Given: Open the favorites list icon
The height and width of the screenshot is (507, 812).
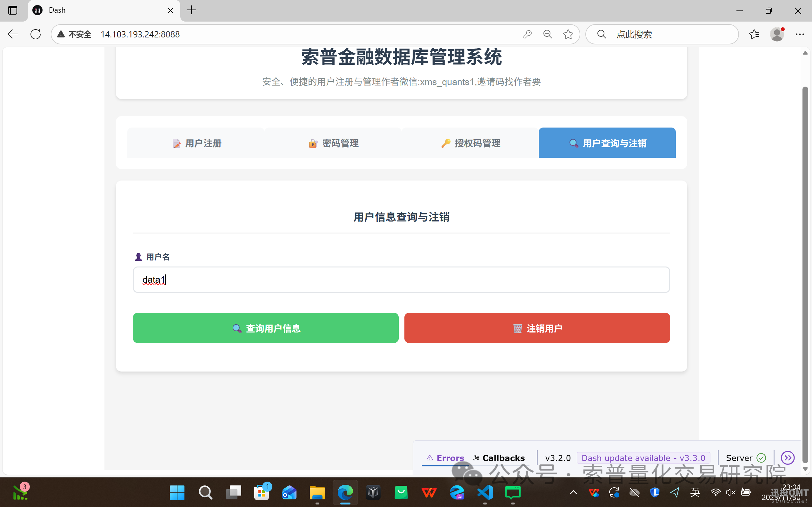Looking at the screenshot, I should coord(754,34).
